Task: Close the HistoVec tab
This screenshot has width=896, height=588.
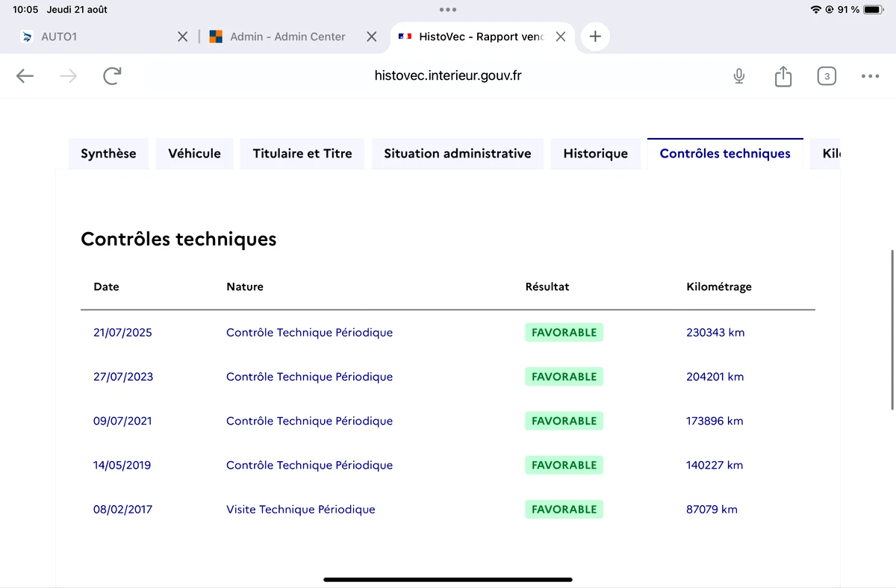Action: coord(561,37)
